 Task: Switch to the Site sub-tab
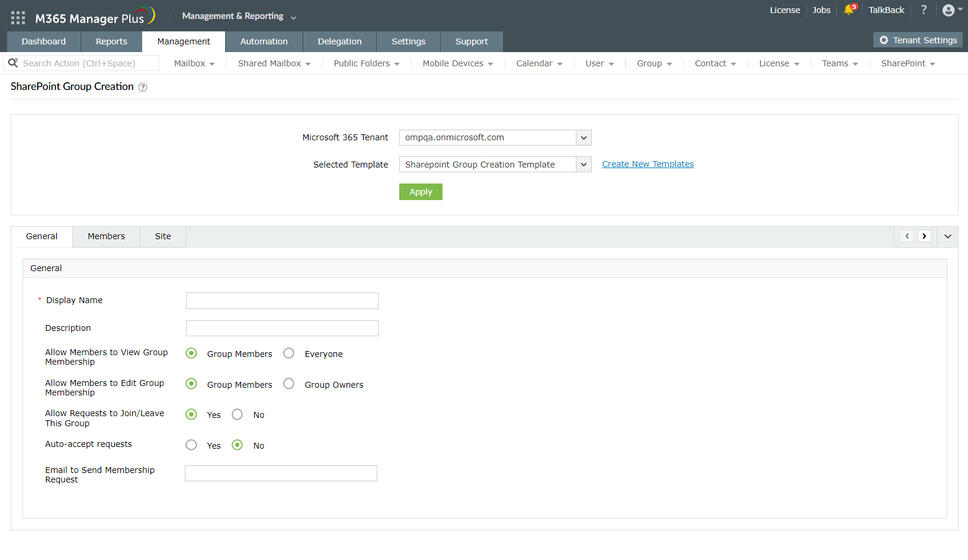click(163, 236)
